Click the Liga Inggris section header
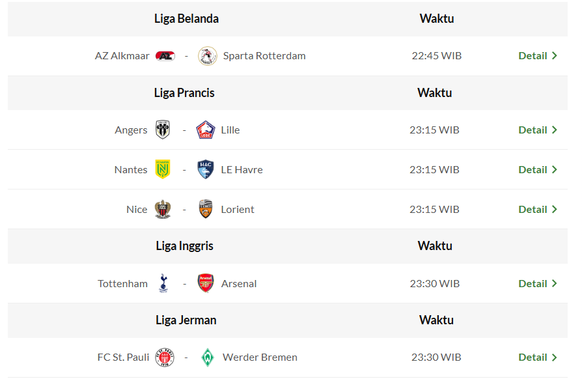 coord(185,246)
